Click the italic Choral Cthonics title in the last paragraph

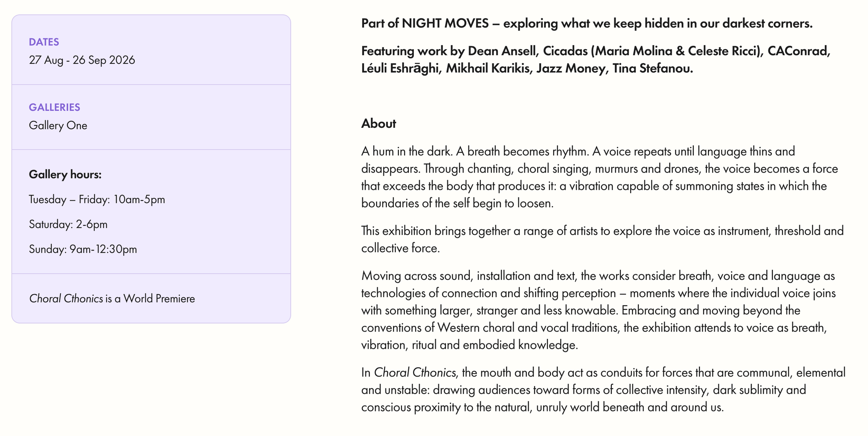click(415, 372)
